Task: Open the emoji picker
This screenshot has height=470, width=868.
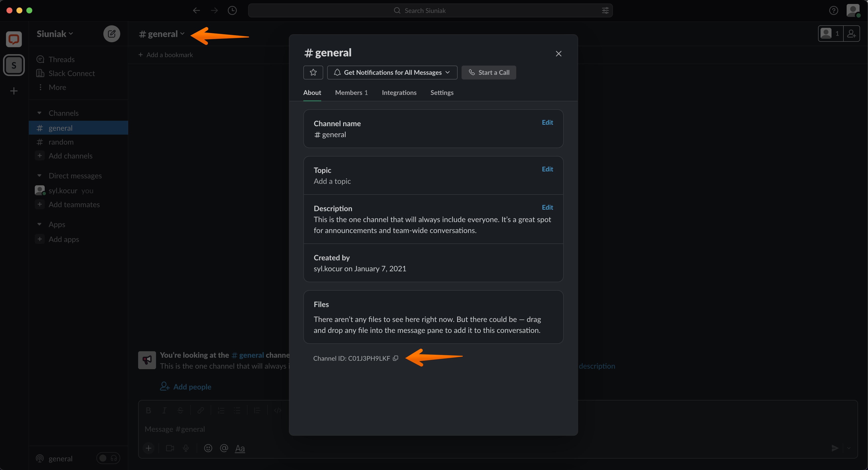Action: click(208, 448)
